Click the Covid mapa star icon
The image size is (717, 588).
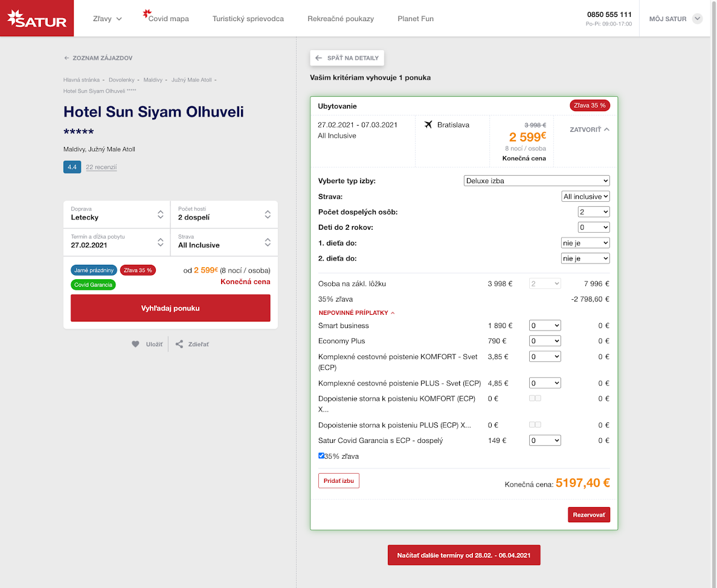[x=147, y=13]
